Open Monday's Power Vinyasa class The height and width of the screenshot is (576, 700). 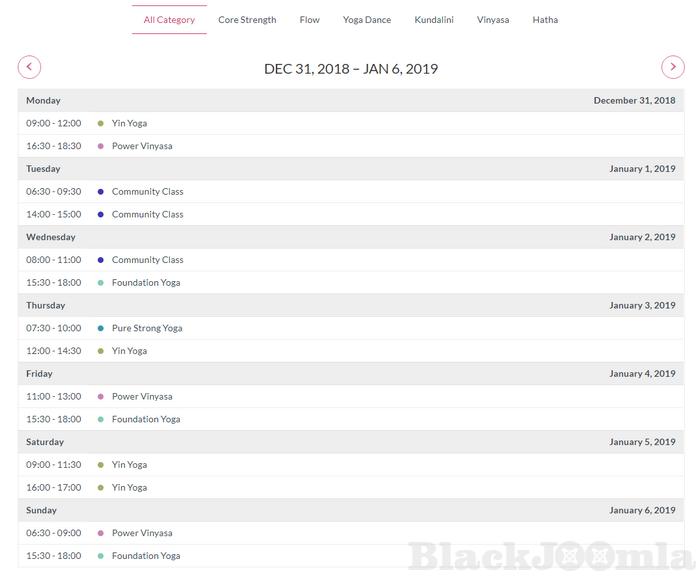(x=142, y=146)
